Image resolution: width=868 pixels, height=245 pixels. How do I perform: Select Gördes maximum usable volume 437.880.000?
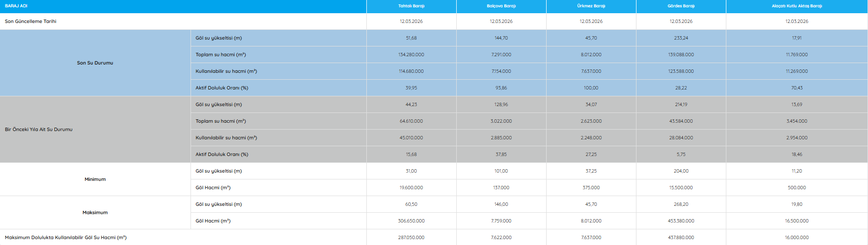tap(681, 238)
